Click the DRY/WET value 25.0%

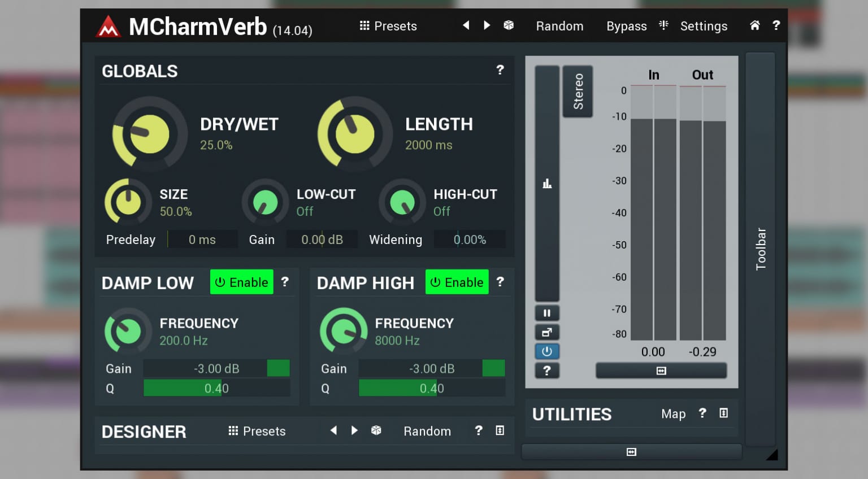[x=216, y=145]
